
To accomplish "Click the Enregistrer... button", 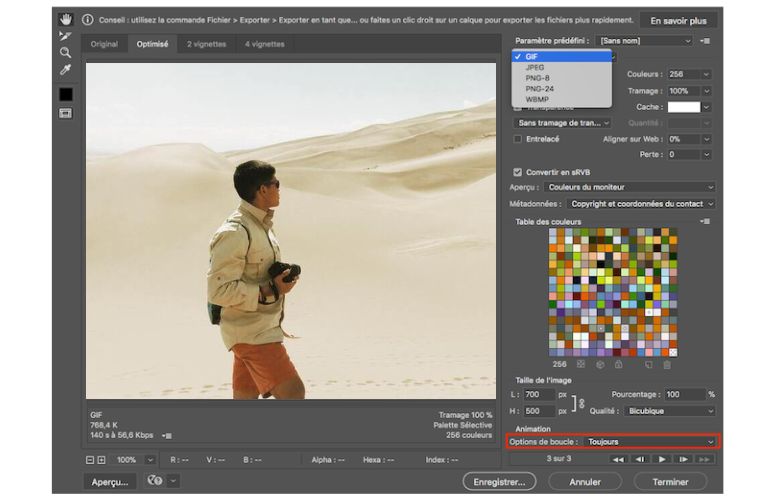I will (499, 482).
